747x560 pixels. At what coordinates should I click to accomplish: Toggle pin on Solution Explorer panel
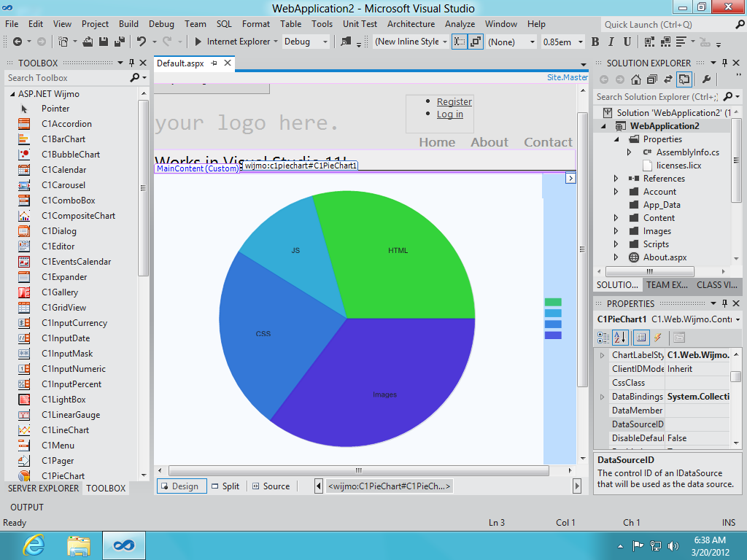click(724, 63)
